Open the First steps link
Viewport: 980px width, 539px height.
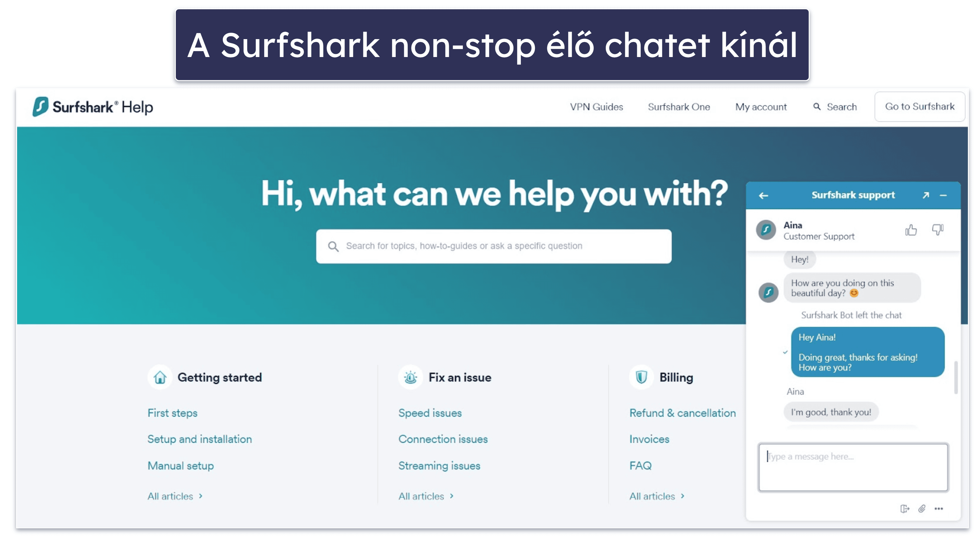coord(172,413)
